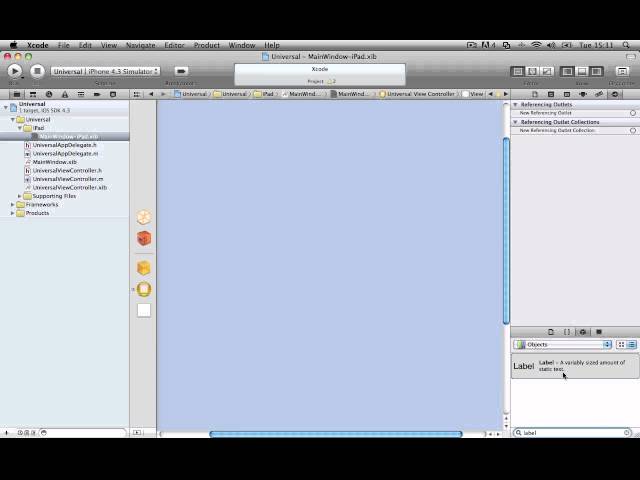Show the Object library

pyautogui.click(x=583, y=332)
